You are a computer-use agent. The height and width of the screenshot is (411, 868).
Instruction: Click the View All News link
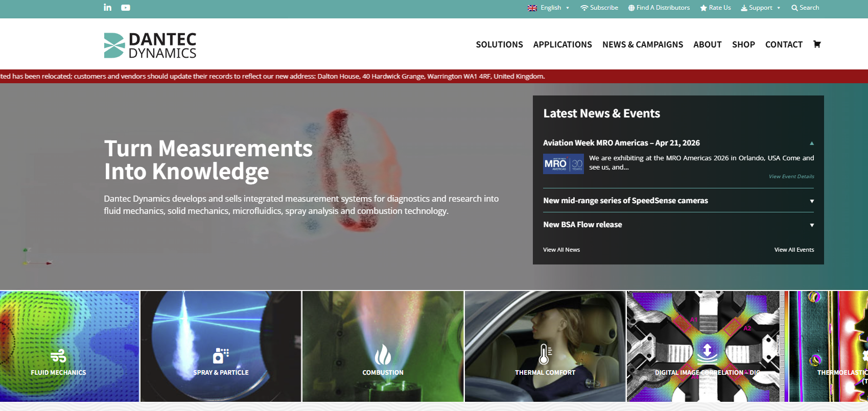click(x=561, y=250)
